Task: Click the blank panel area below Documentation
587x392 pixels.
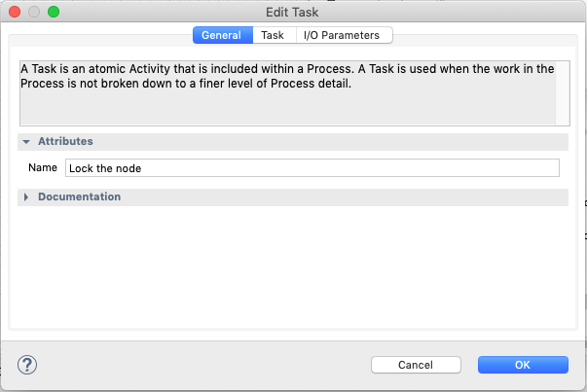Action: [293, 267]
